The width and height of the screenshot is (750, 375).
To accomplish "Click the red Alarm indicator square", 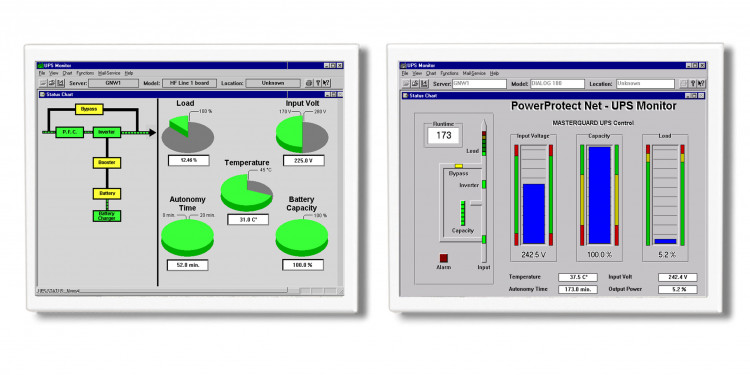I will click(x=443, y=258).
